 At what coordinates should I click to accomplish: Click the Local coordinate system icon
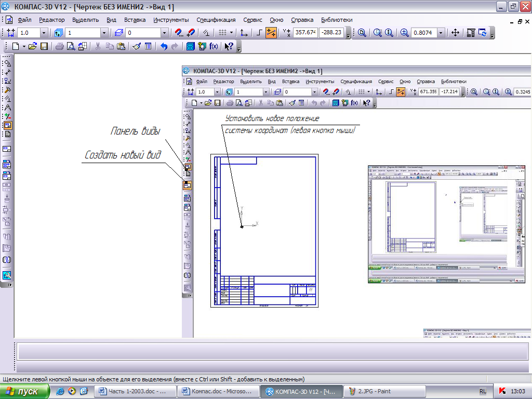(244, 33)
